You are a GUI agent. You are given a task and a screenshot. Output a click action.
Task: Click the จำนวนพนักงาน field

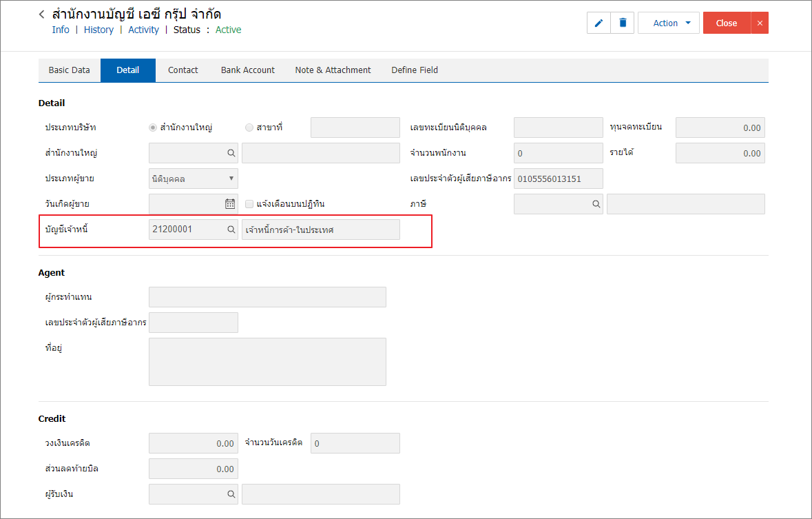click(x=559, y=153)
